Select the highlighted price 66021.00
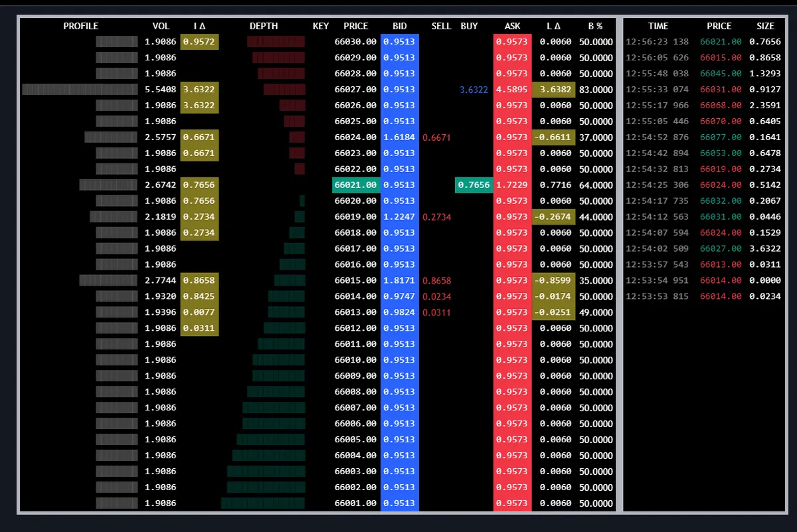Viewport: 797px width, 532px height. tap(356, 185)
